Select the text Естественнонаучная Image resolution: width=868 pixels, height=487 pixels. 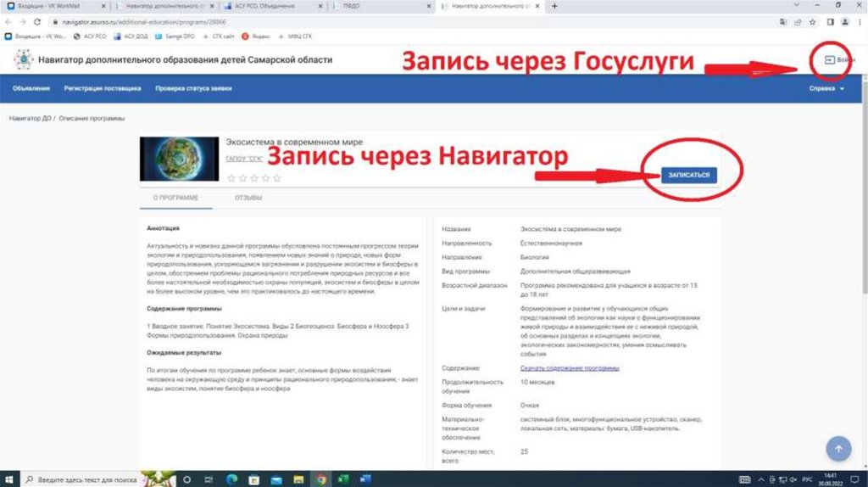(551, 243)
